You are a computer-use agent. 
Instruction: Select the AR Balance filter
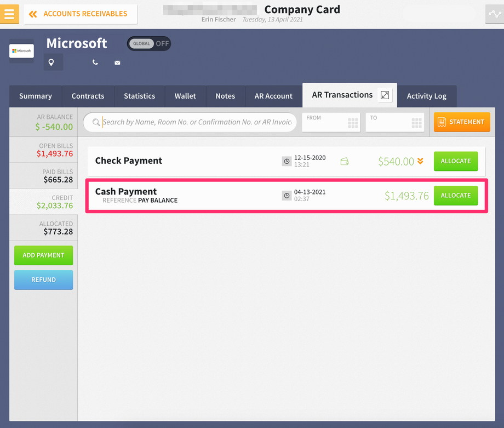[43, 122]
